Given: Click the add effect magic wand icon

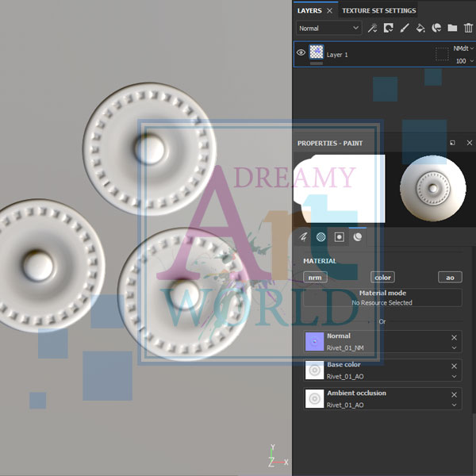Looking at the screenshot, I should click(373, 28).
